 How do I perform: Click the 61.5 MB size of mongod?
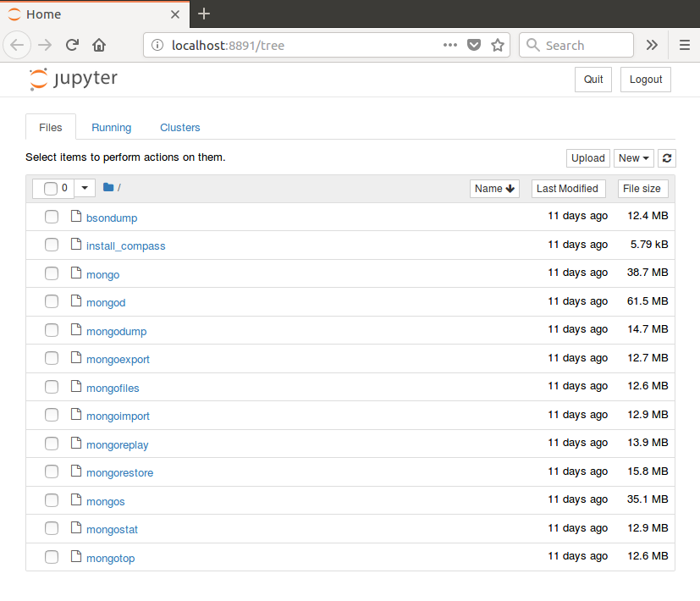648,301
